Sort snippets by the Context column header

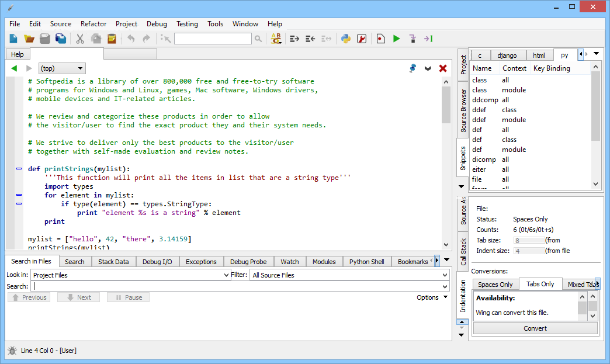[x=514, y=68]
